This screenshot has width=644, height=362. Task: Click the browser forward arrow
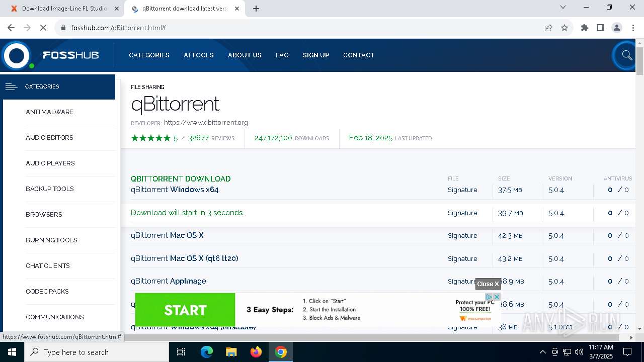click(x=27, y=28)
